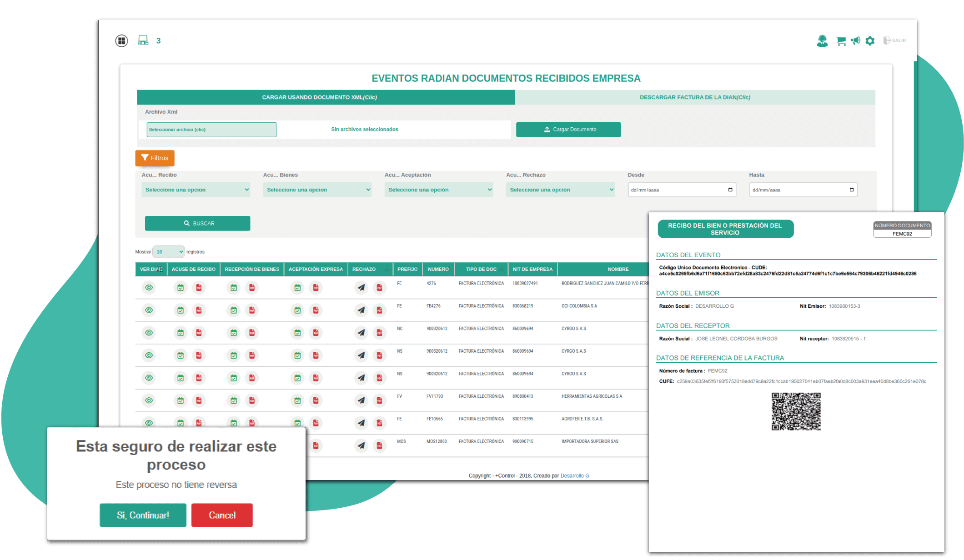964x560 pixels.
Task: View document eye icon for FE10565 row
Action: (149, 423)
